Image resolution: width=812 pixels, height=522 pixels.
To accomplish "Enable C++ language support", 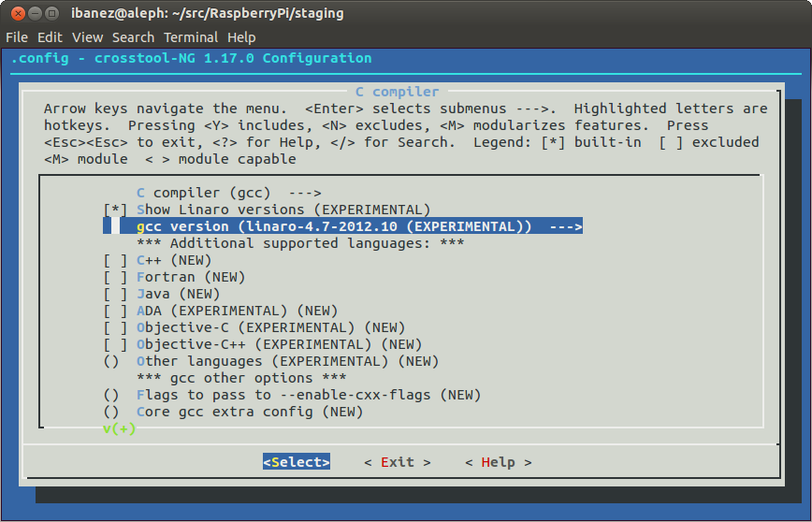I will [157, 260].
